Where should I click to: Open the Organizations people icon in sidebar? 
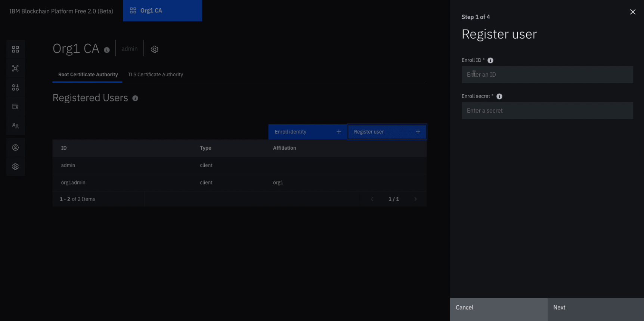(15, 126)
